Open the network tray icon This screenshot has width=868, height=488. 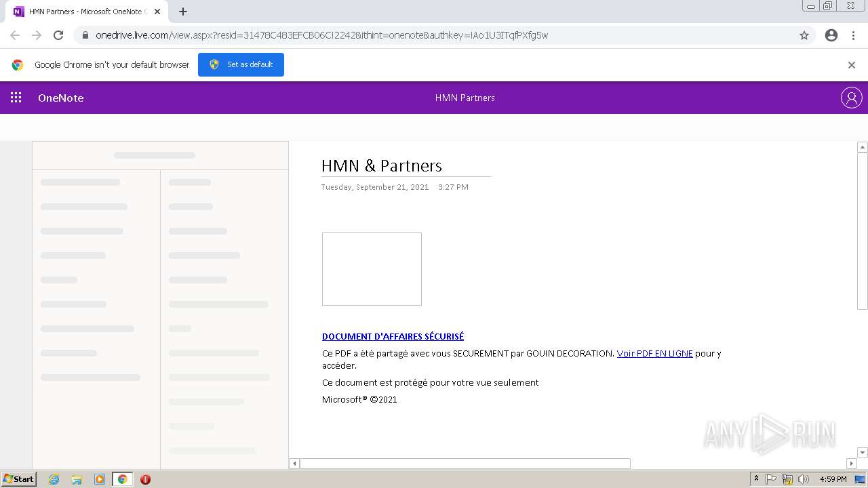point(787,479)
